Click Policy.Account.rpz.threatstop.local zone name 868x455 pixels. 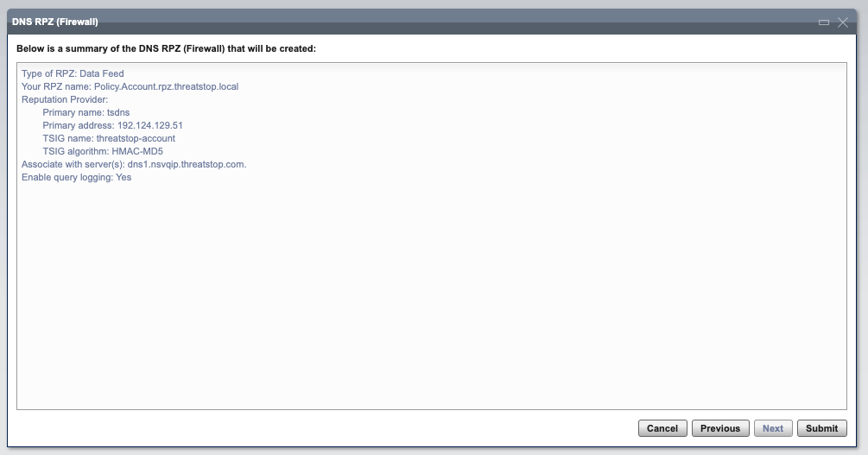click(166, 86)
